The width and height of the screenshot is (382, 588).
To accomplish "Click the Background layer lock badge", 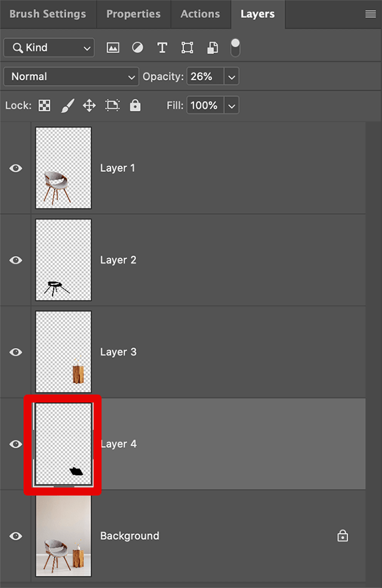I will coord(343,535).
